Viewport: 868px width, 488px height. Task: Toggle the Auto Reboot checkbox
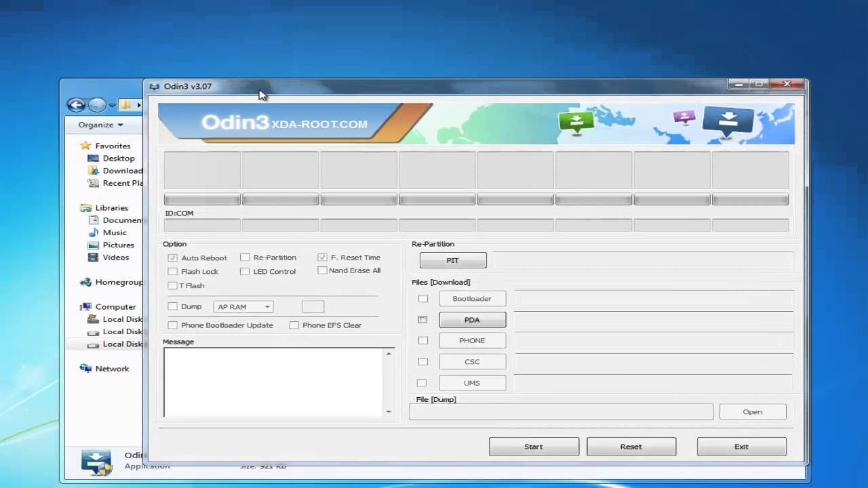(173, 258)
